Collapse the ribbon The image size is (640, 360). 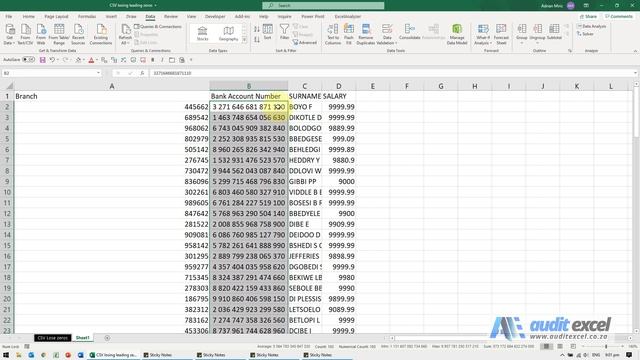(x=635, y=51)
